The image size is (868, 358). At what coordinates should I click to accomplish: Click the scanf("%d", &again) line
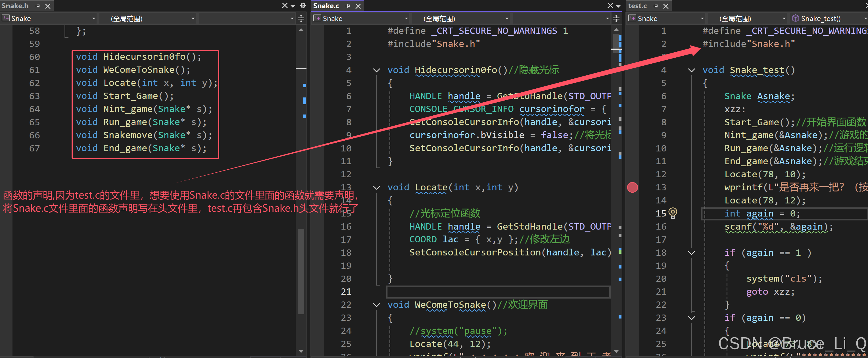(779, 226)
